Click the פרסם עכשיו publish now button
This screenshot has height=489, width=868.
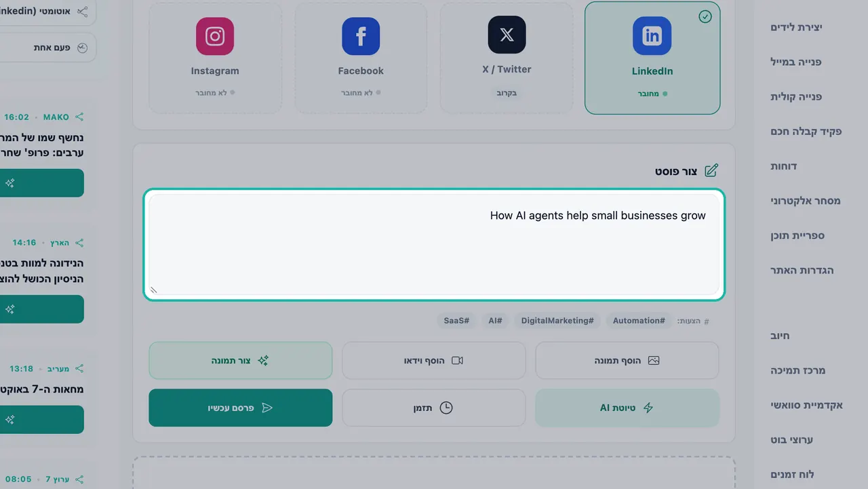[x=241, y=408]
